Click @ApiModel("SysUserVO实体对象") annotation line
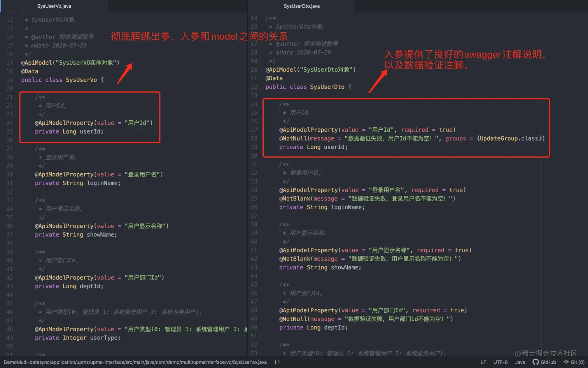The width and height of the screenshot is (588, 368). pos(70,63)
